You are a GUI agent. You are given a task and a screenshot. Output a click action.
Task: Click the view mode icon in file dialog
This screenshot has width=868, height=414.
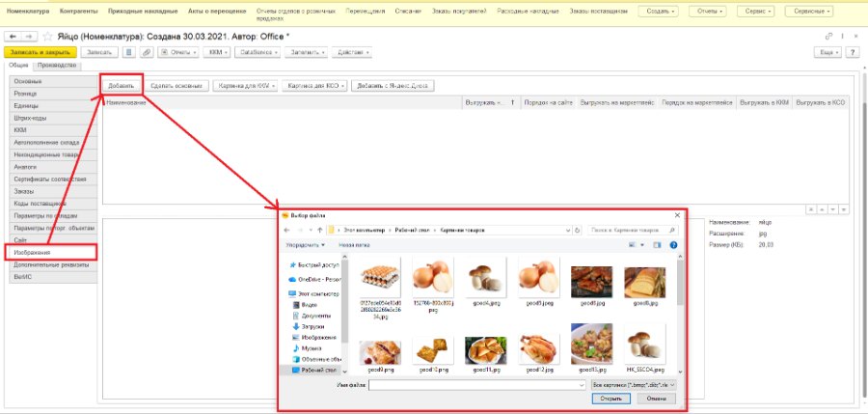point(632,244)
